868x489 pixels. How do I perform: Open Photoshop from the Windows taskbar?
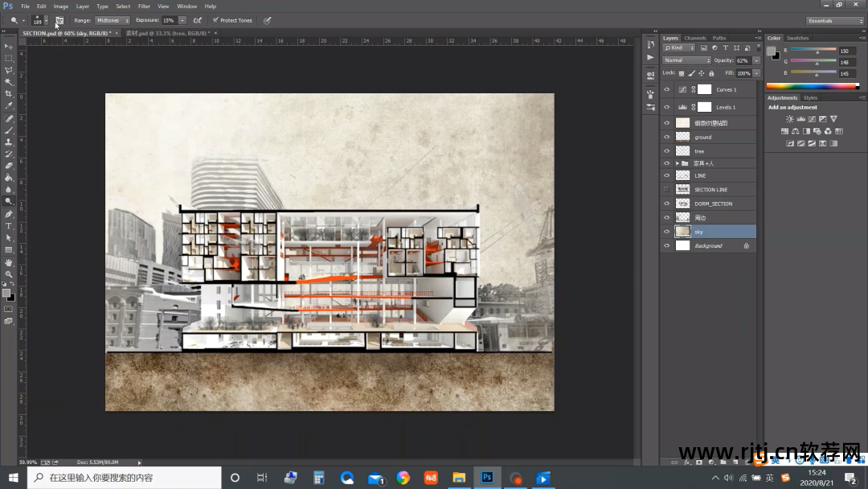point(487,478)
